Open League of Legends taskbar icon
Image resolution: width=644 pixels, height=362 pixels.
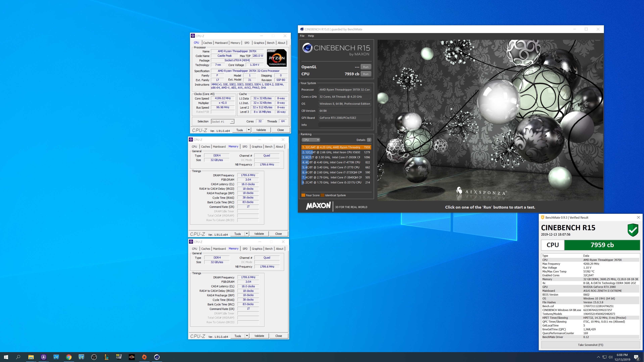tap(107, 357)
